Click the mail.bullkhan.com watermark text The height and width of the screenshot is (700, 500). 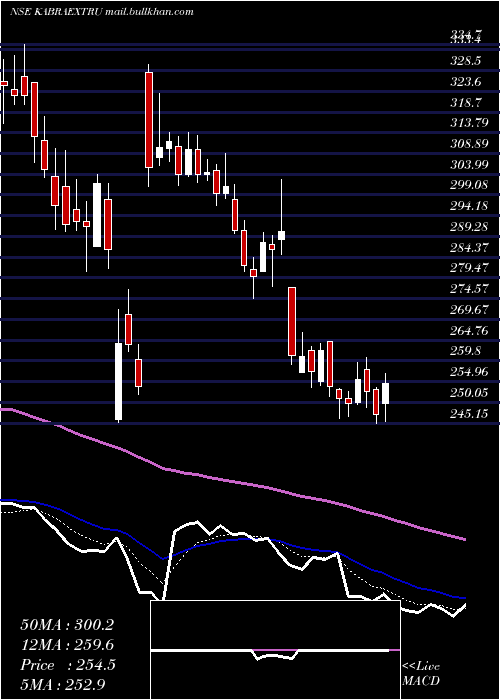coord(150,12)
